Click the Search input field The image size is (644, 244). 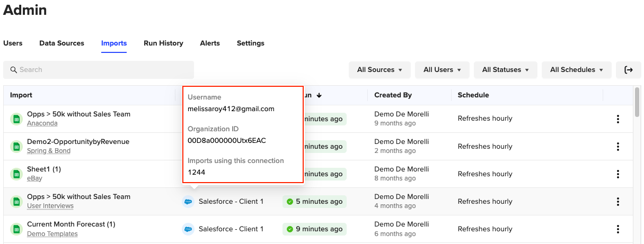(x=99, y=70)
